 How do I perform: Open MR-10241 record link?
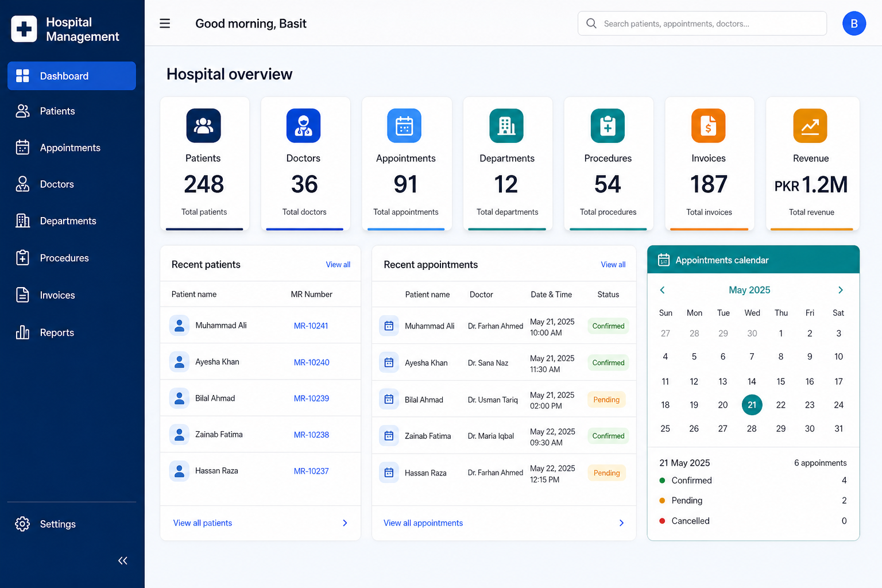tap(311, 326)
